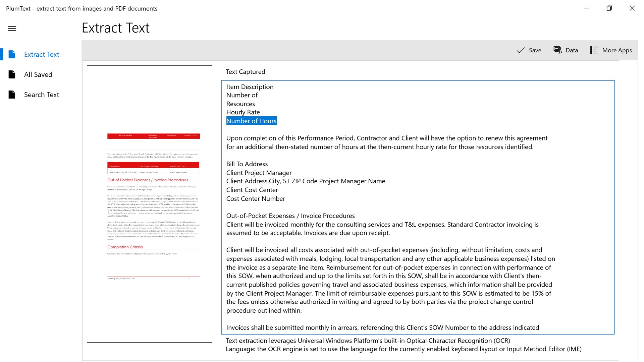Minimize the PlumText window

[586, 8]
